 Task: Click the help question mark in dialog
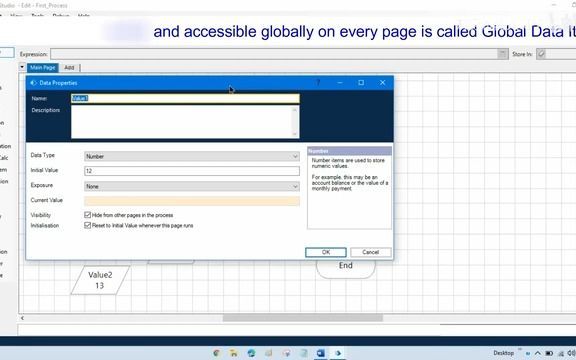tap(318, 83)
